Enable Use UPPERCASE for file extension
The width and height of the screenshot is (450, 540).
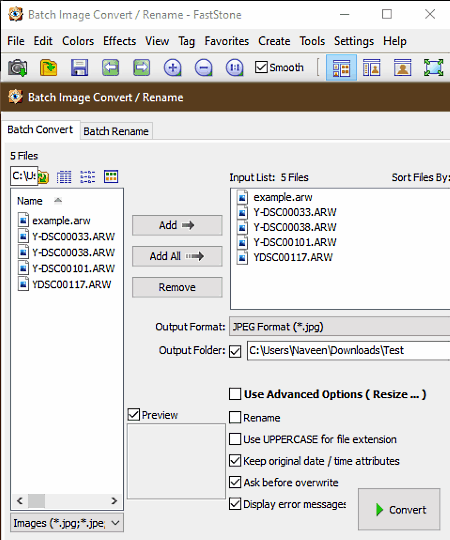[235, 439]
